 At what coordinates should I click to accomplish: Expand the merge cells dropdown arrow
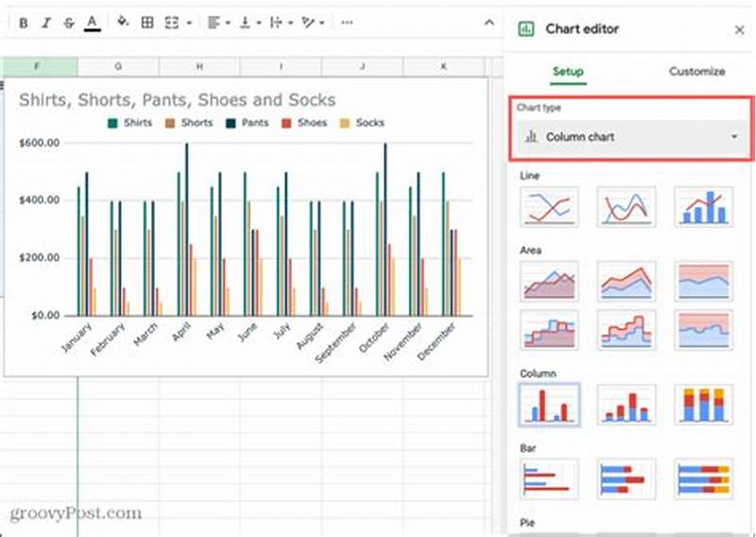[189, 23]
